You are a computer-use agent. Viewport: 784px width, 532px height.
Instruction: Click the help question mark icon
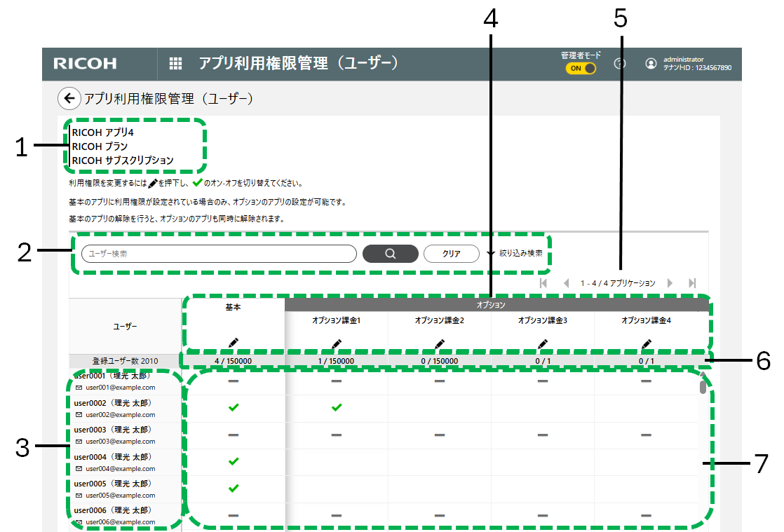[619, 64]
